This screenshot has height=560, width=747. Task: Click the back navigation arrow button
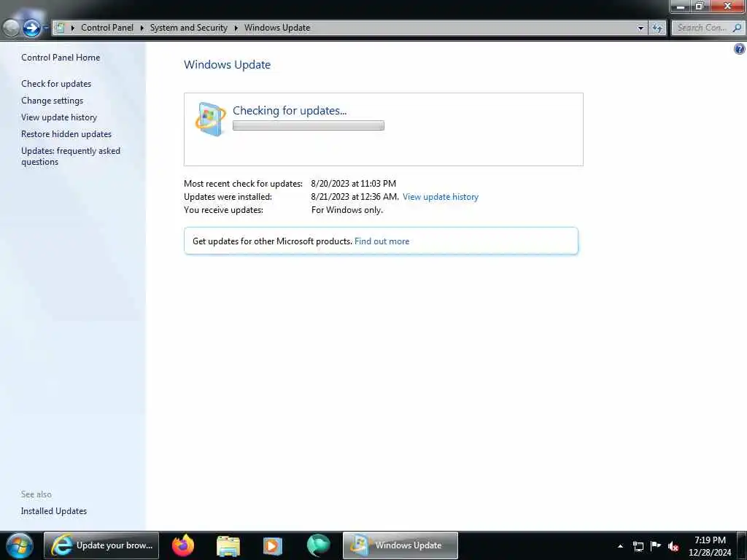[11, 28]
